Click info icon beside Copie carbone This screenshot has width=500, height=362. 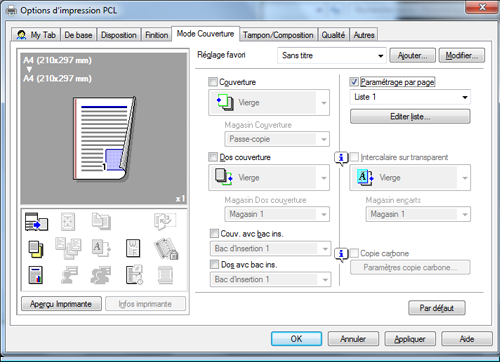click(341, 254)
